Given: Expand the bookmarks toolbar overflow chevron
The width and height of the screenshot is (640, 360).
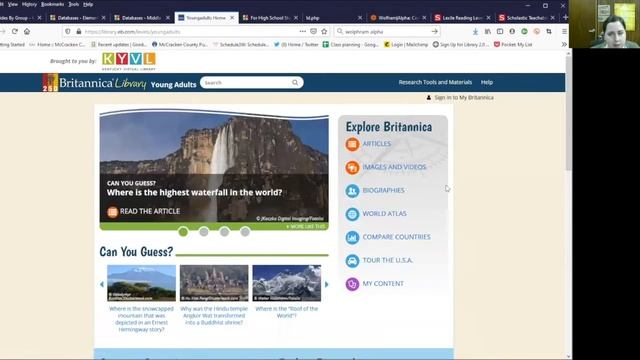Looking at the screenshot, I should click(564, 44).
